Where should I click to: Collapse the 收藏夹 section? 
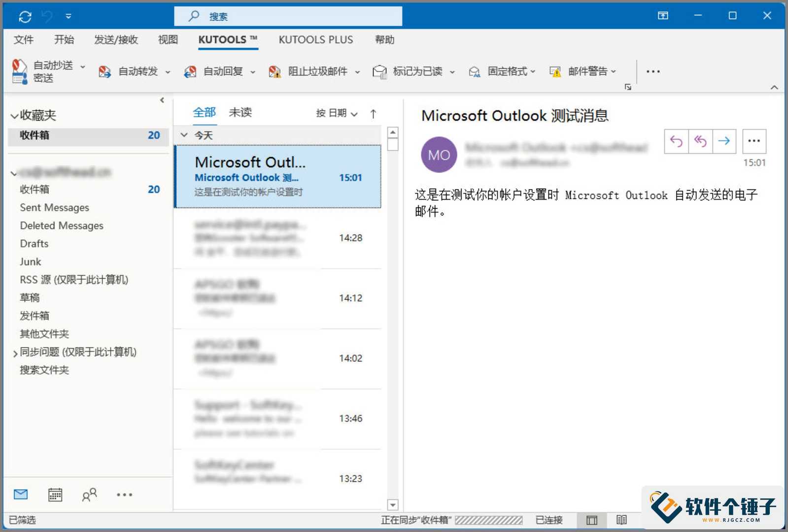[14, 116]
